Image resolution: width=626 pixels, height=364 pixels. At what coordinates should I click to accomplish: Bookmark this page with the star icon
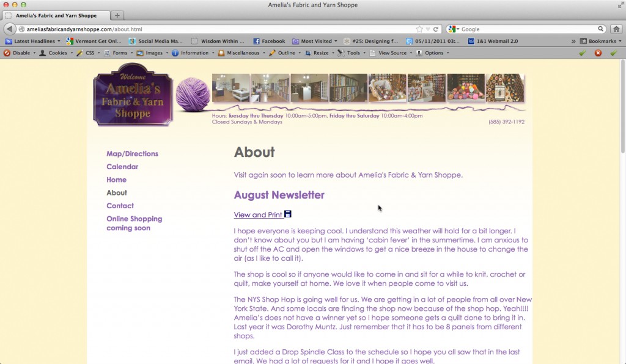(419, 29)
